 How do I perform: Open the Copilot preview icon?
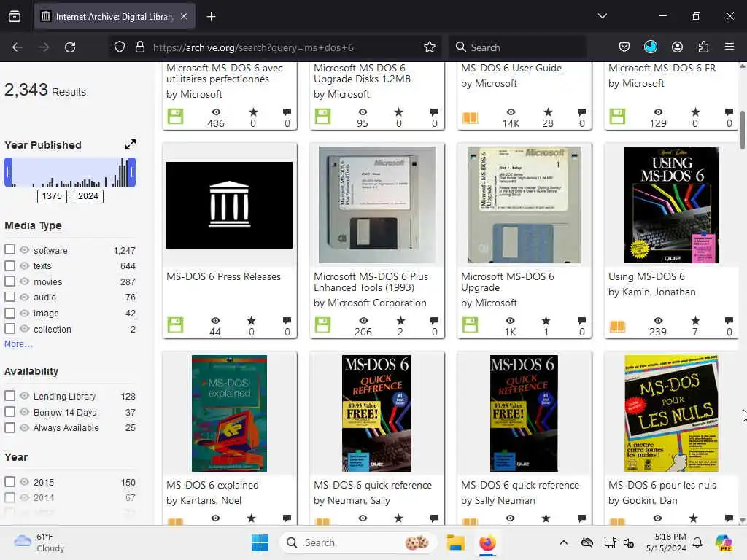[x=724, y=542]
